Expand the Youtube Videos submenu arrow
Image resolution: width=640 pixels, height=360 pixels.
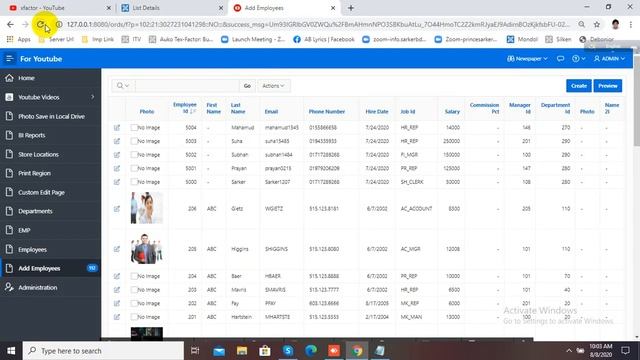click(93, 97)
